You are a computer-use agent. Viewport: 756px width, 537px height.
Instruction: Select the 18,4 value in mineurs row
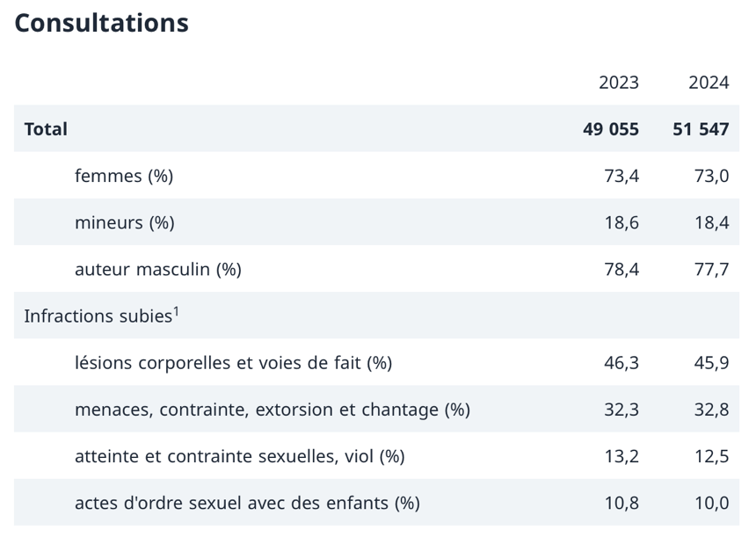click(x=711, y=222)
